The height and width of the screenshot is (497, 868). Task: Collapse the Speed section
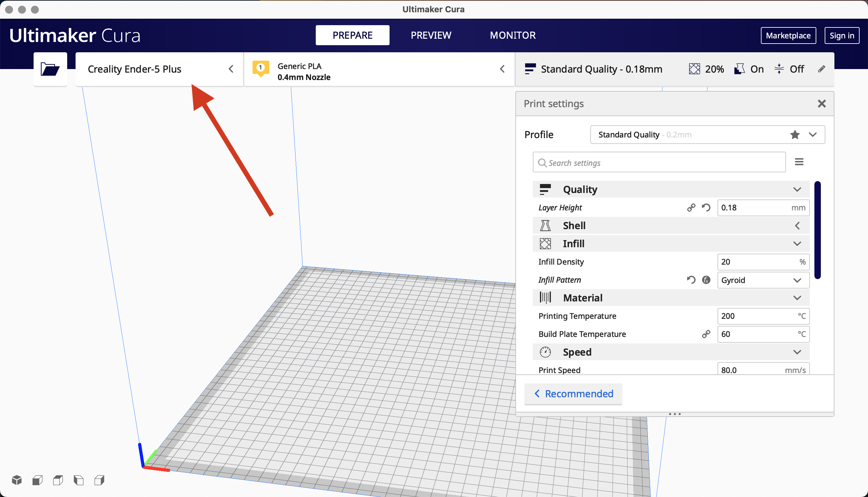(x=797, y=352)
